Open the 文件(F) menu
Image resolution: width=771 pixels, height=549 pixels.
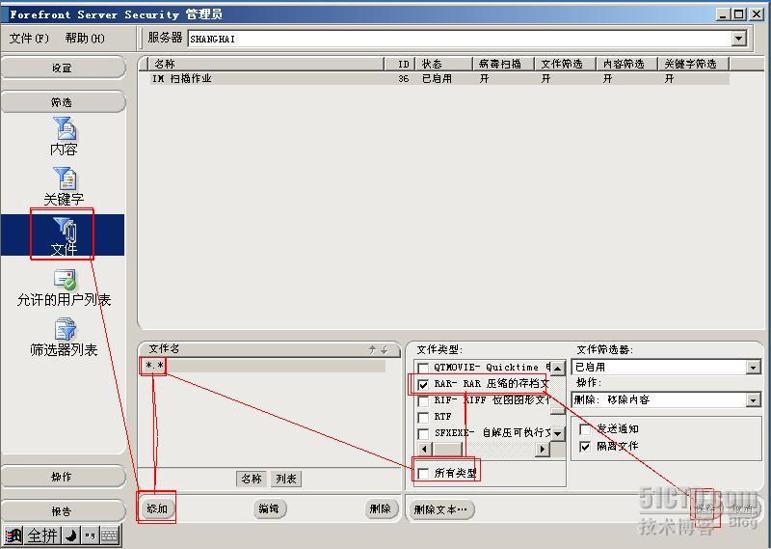(x=29, y=38)
